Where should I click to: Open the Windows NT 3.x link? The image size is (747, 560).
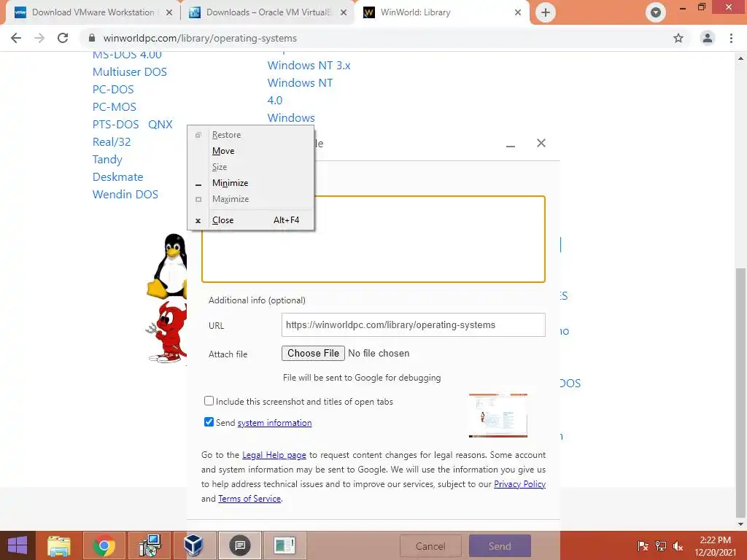coord(309,65)
